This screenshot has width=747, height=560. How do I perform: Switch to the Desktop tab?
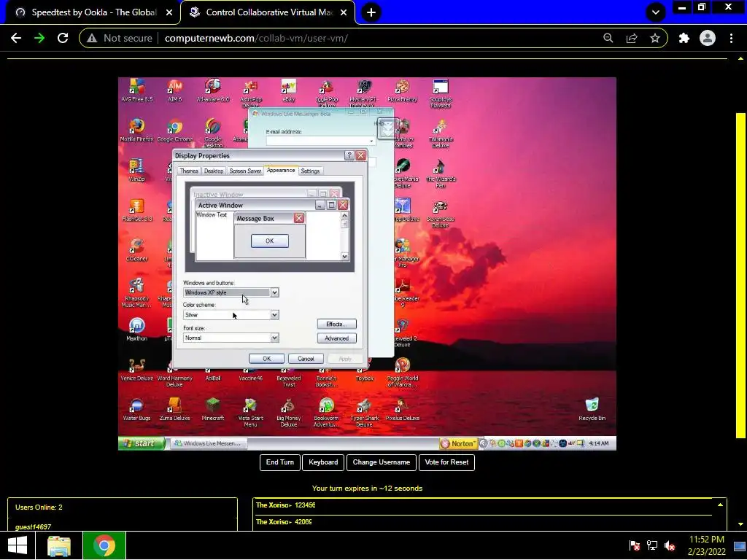pyautogui.click(x=214, y=171)
